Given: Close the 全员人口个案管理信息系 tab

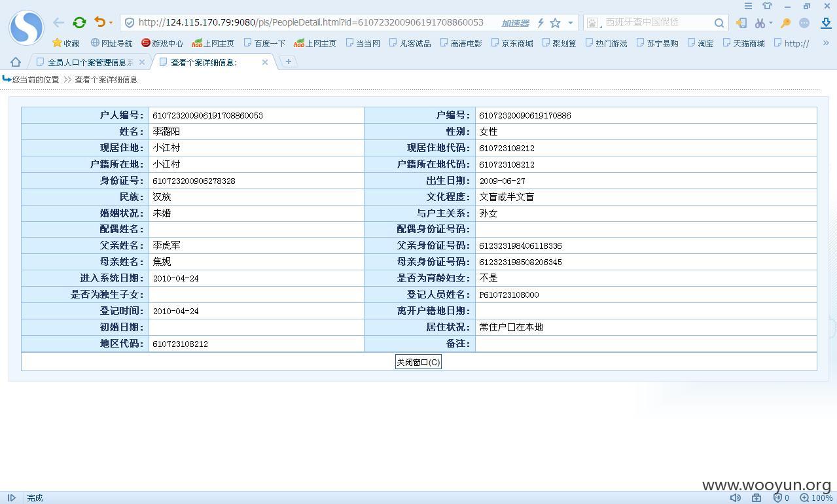Looking at the screenshot, I should click(142, 62).
